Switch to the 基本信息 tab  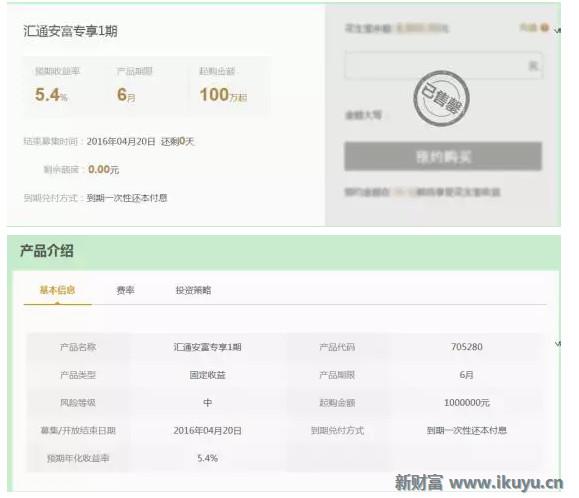point(58,290)
